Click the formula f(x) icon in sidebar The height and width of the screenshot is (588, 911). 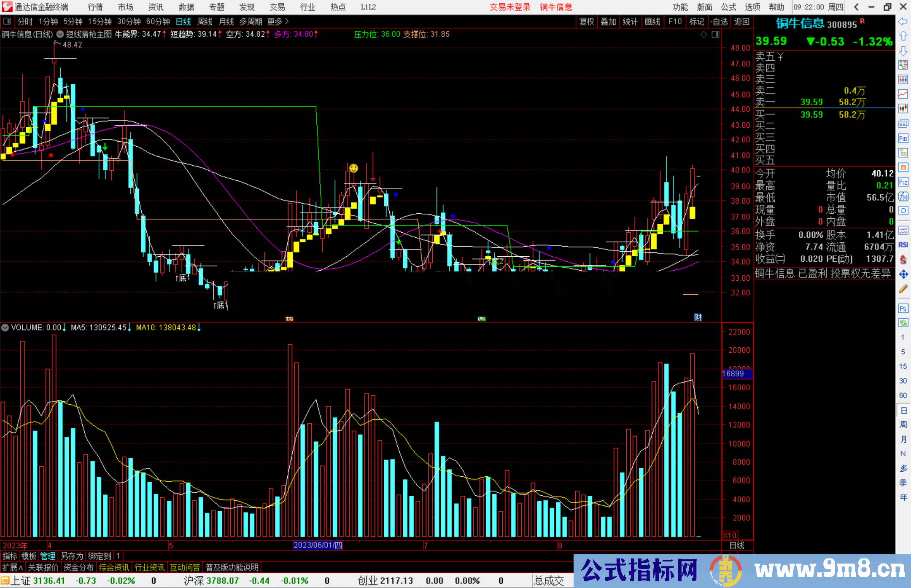[x=903, y=196]
